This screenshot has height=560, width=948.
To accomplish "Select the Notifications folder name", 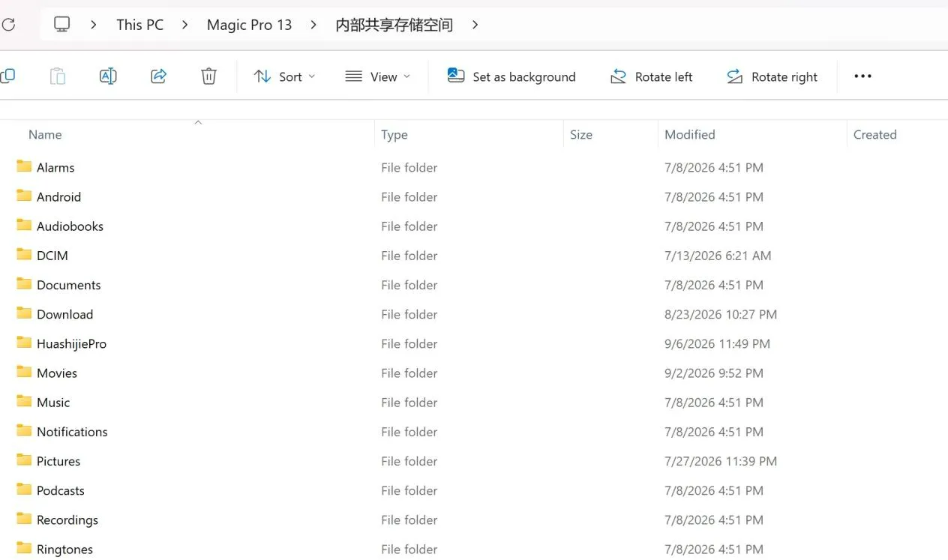I will 72,432.
